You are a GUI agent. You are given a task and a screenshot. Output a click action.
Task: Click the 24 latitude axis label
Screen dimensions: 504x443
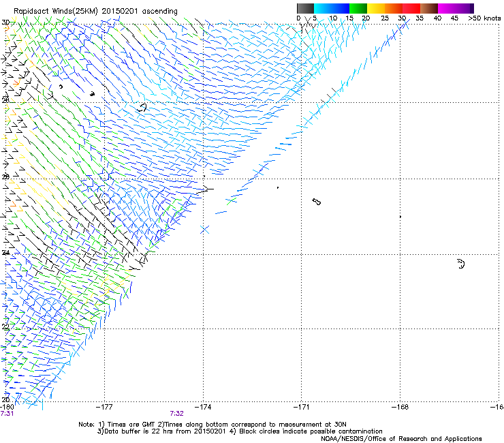coord(5,253)
